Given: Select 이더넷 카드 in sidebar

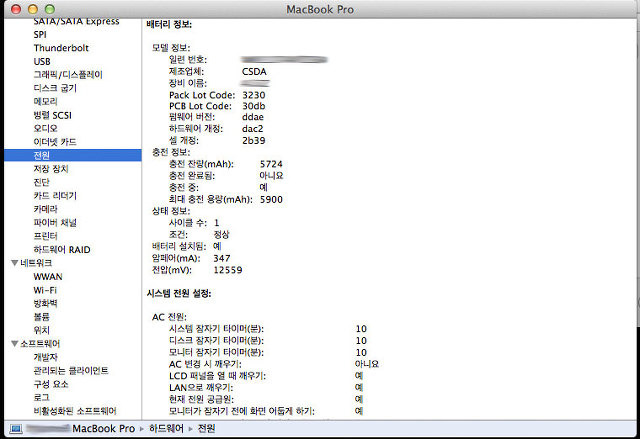Looking at the screenshot, I should point(55,142).
